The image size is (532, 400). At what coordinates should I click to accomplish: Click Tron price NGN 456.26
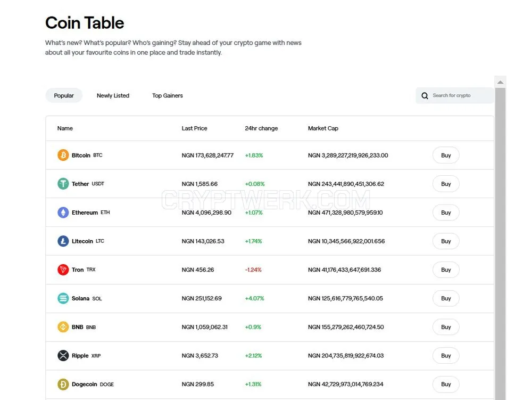(198, 270)
